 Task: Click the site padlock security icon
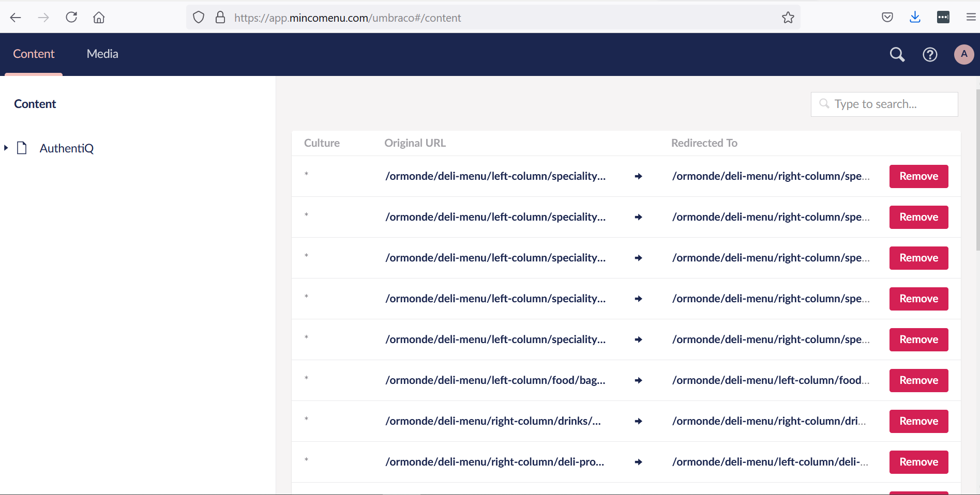[220, 18]
